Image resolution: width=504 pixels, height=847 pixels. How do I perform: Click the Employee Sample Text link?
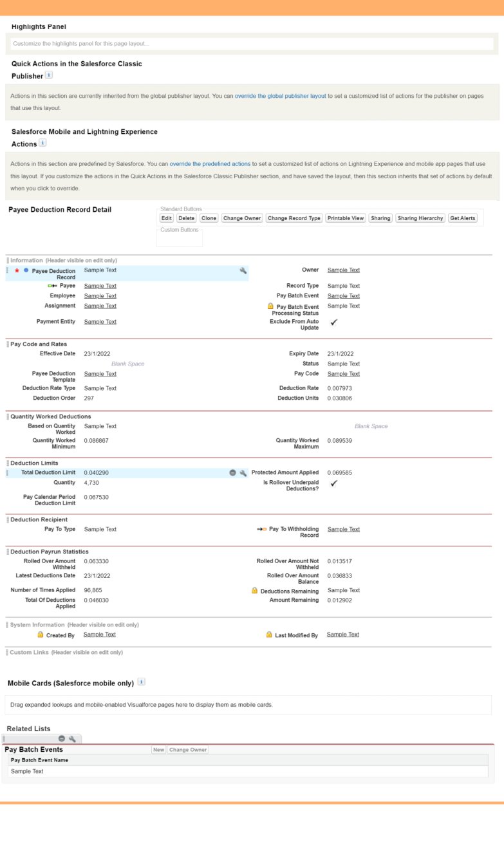tap(100, 296)
